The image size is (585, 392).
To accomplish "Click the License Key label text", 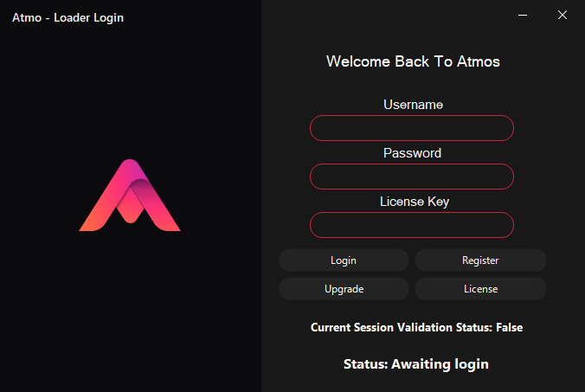I will point(415,202).
